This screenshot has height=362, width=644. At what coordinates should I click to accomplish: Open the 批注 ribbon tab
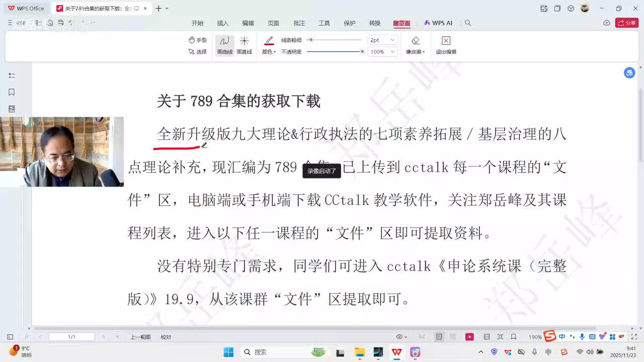coord(299,23)
